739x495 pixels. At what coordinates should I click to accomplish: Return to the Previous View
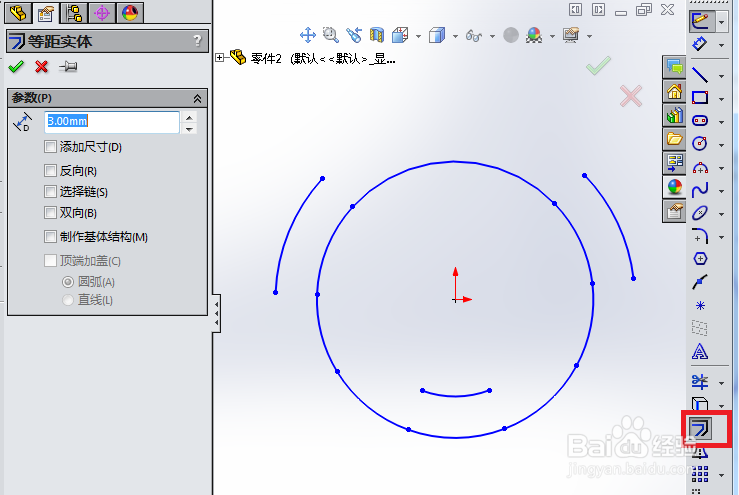354,35
